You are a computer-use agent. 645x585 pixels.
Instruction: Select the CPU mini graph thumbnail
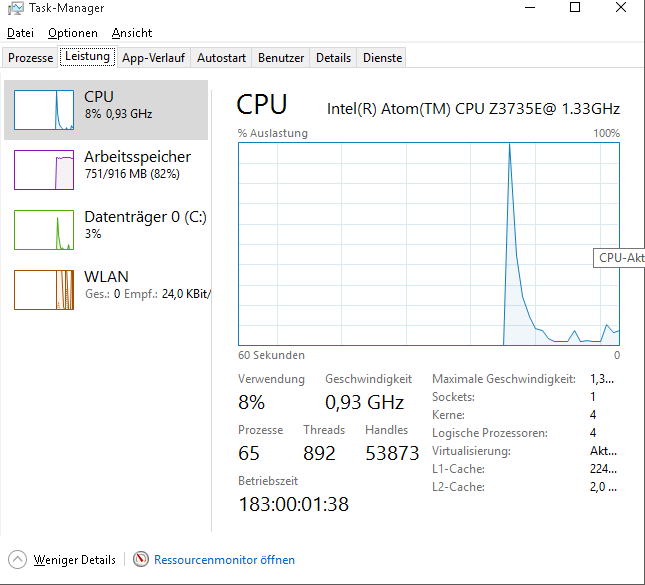[x=44, y=110]
